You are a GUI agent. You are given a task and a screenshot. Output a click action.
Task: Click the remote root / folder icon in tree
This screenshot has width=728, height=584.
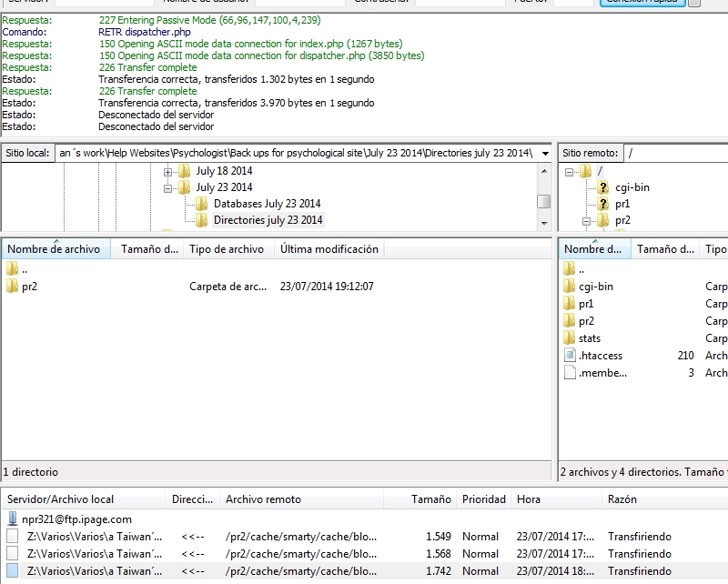[x=585, y=171]
